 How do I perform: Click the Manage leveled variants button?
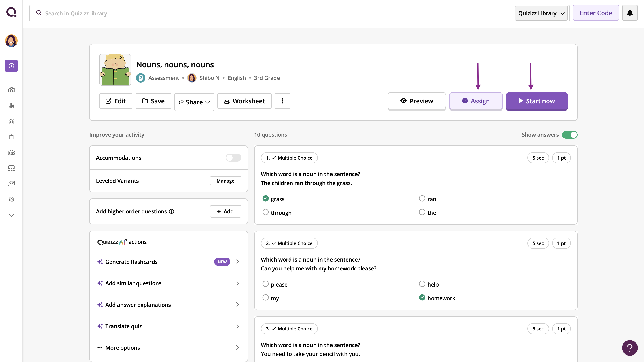click(225, 181)
